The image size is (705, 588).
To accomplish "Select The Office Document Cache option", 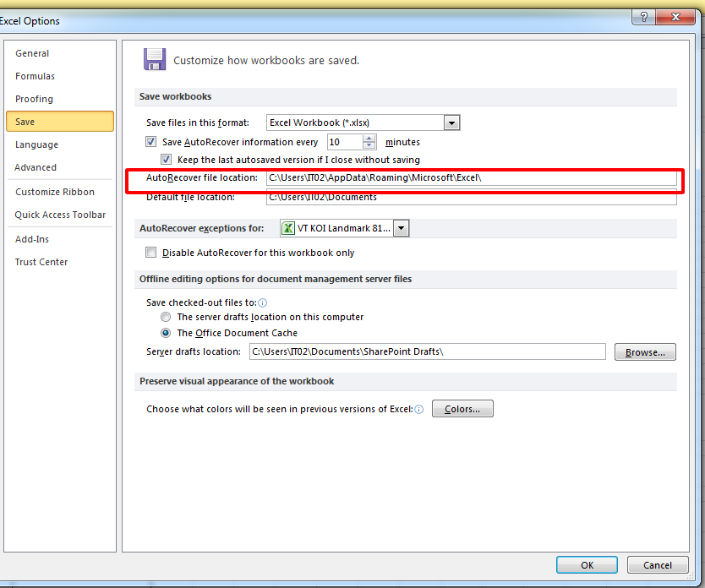I will coord(166,333).
